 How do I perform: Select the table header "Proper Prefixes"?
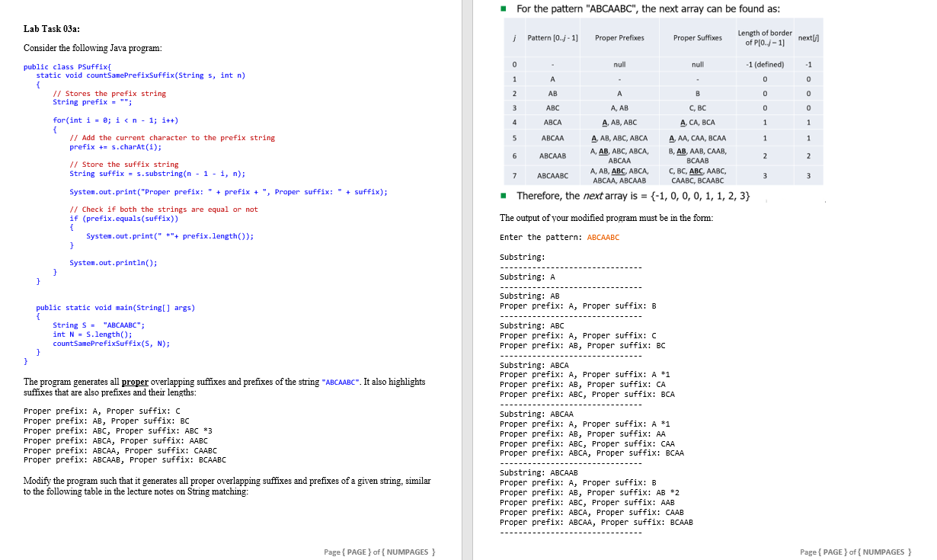pyautogui.click(x=620, y=37)
